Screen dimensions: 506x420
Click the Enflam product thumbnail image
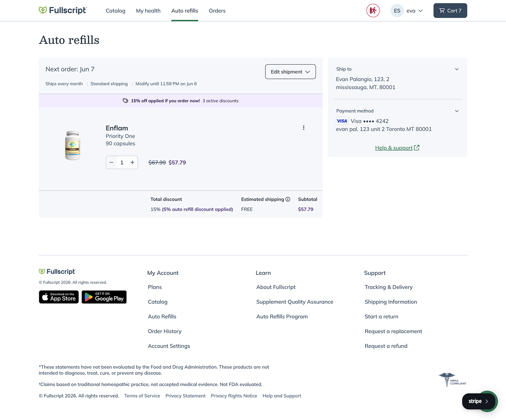click(x=73, y=146)
